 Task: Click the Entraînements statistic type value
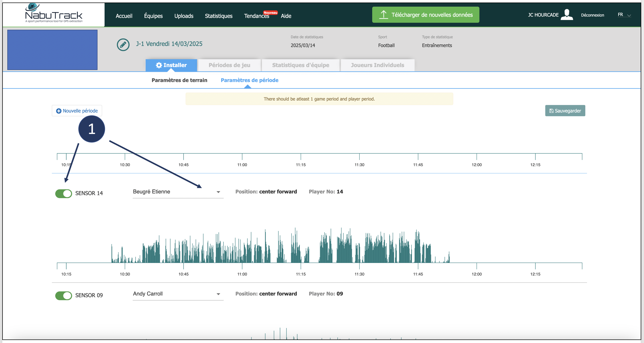coord(437,45)
